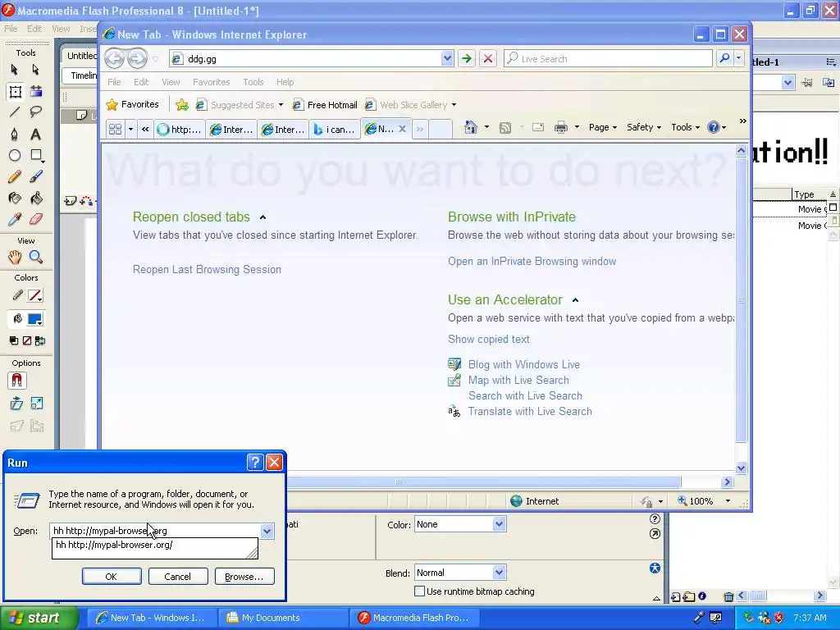The height and width of the screenshot is (630, 840).
Task: Expand the IE address bar dropdown
Action: (x=447, y=59)
